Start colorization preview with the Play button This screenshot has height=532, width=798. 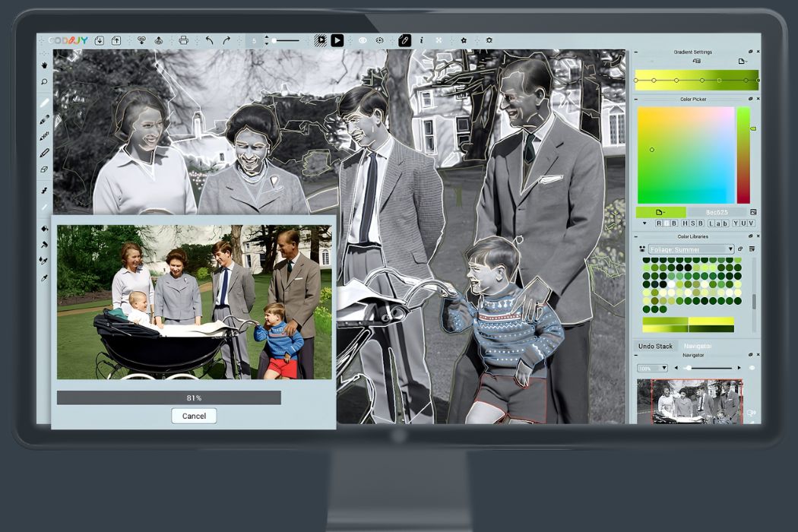click(x=337, y=40)
